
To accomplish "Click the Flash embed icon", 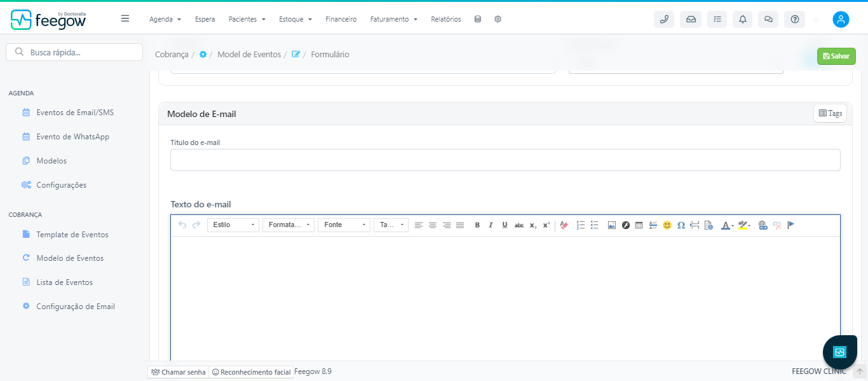I will point(626,225).
